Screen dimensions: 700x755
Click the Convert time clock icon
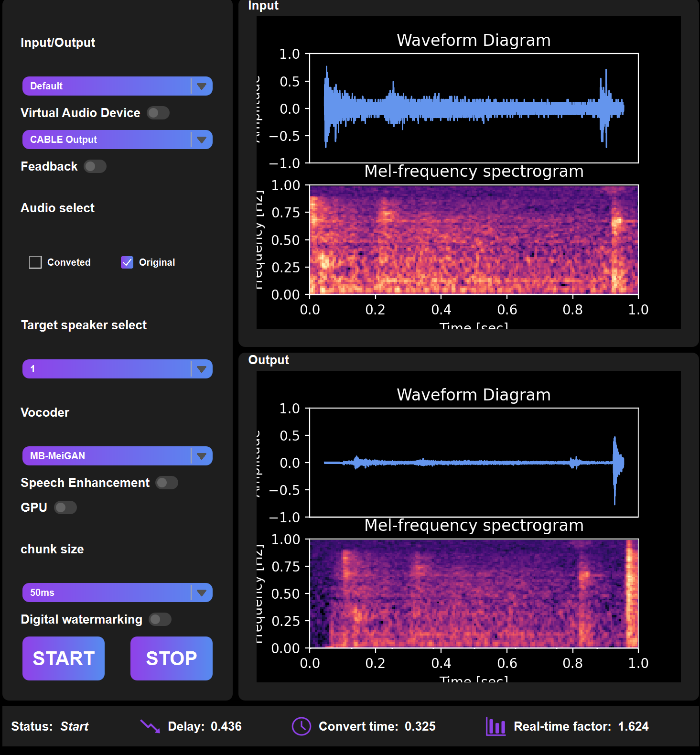[x=301, y=726]
